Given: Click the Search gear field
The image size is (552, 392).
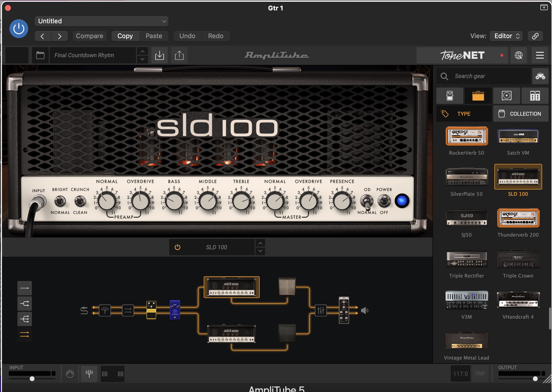Looking at the screenshot, I should click(x=484, y=76).
